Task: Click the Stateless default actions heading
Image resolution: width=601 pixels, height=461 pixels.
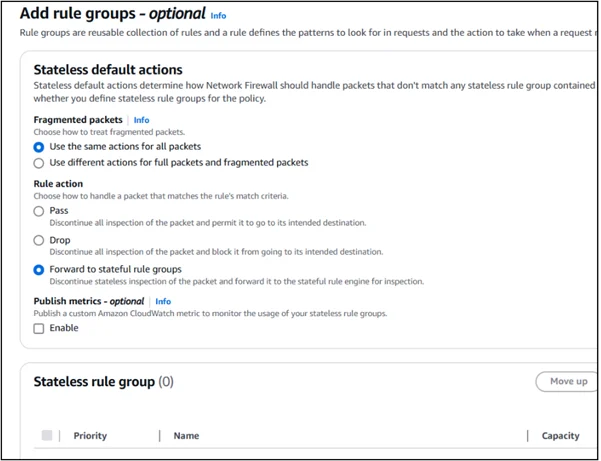Action: point(108,70)
